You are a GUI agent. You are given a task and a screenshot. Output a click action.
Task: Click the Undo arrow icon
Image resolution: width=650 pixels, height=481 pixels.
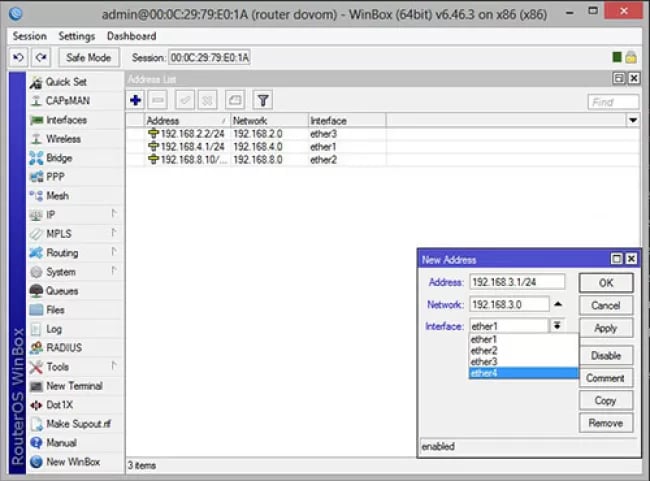click(x=18, y=58)
